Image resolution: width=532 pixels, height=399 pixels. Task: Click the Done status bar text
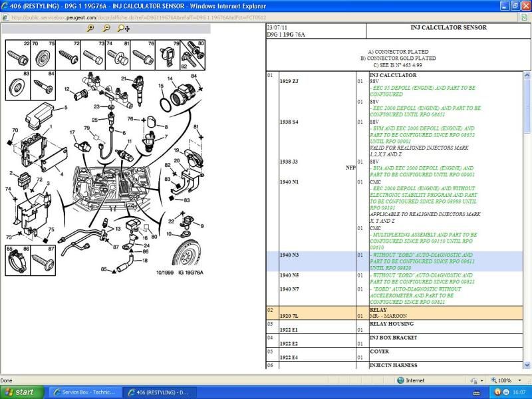[6, 380]
